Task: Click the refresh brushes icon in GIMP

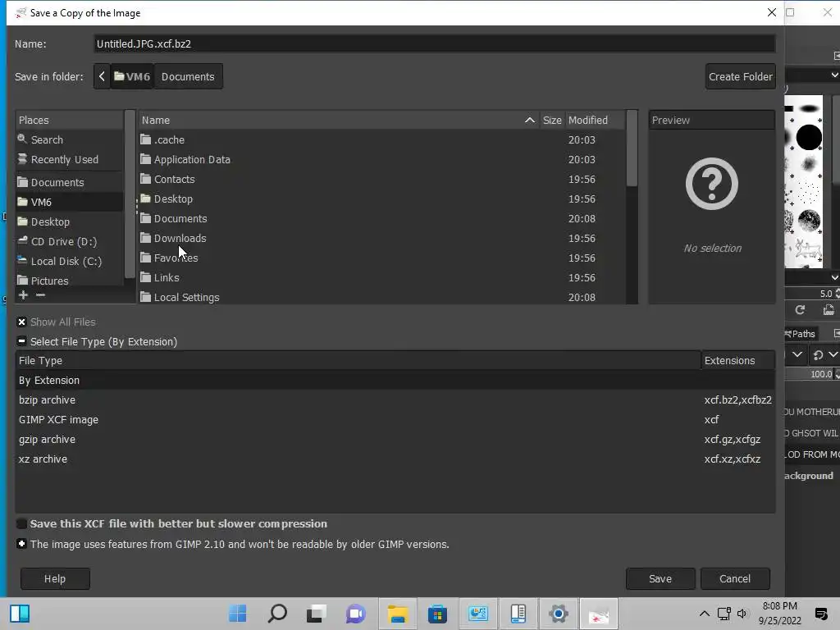Action: point(800,309)
